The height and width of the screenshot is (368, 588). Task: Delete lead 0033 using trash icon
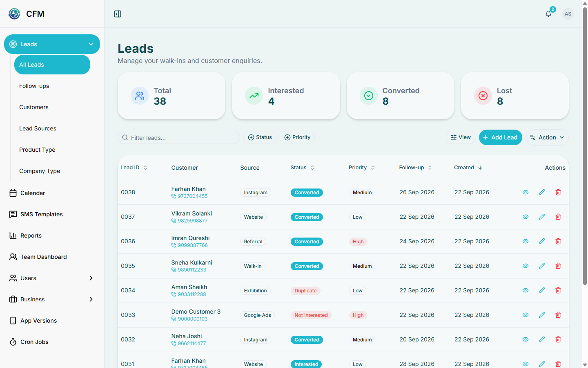point(558,315)
